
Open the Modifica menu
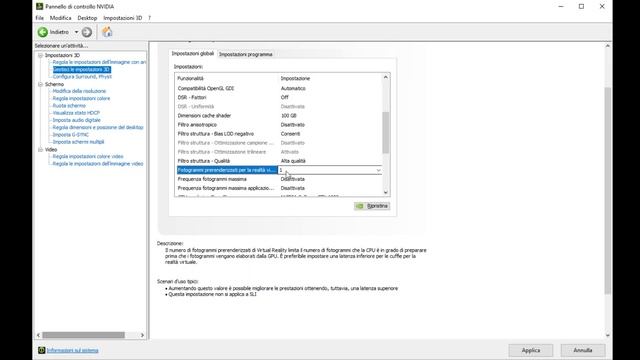[x=60, y=18]
